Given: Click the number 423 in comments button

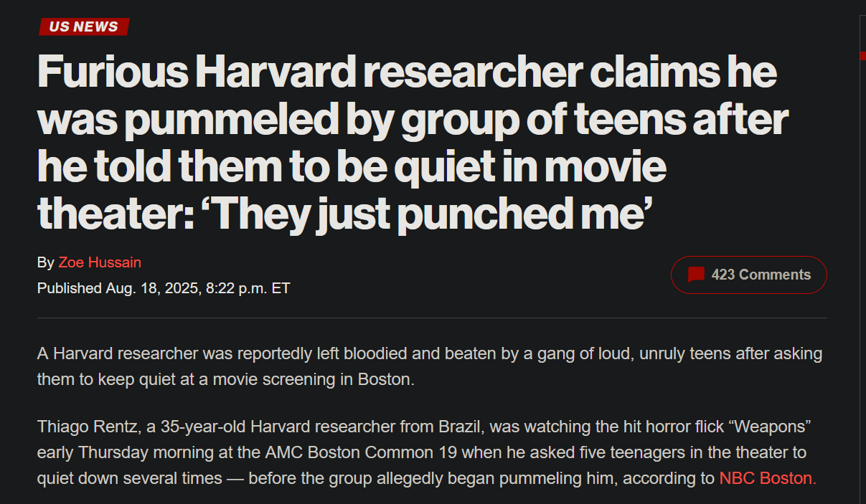Looking at the screenshot, I should (723, 275).
